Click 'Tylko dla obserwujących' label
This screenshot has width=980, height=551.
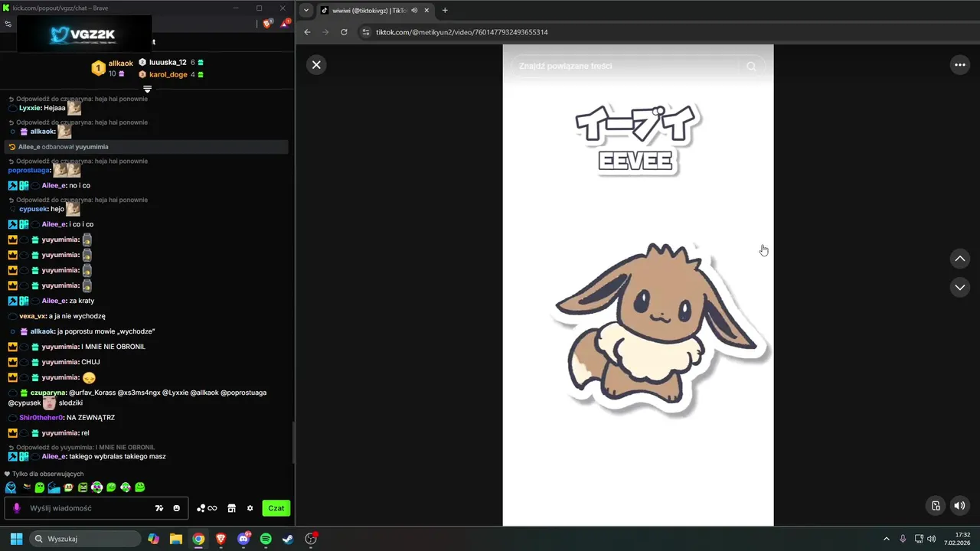[x=47, y=474]
